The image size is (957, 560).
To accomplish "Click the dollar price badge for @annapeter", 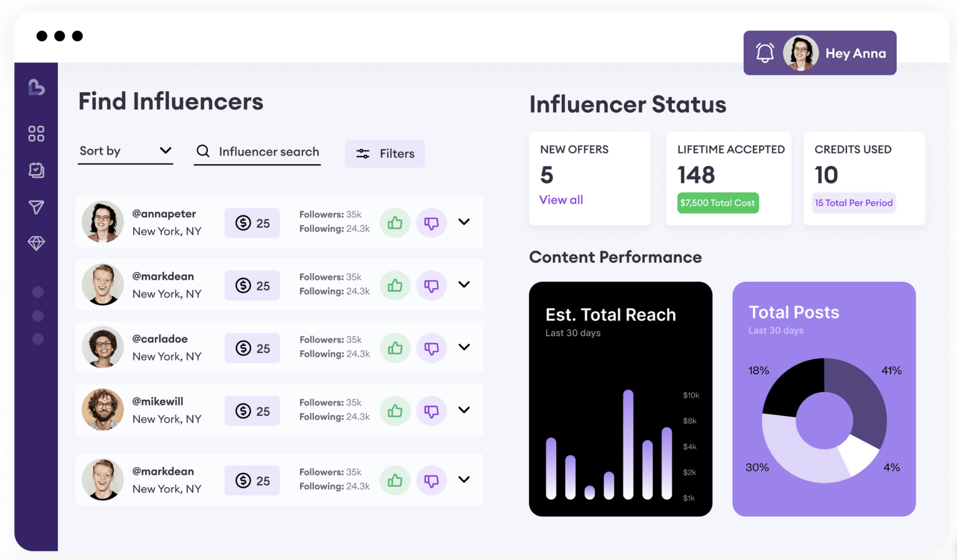I will [252, 223].
